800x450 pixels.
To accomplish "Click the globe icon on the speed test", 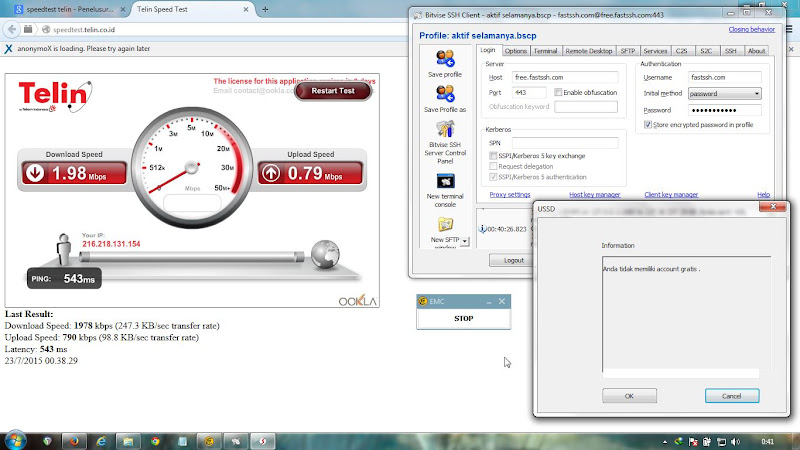I will click(325, 254).
